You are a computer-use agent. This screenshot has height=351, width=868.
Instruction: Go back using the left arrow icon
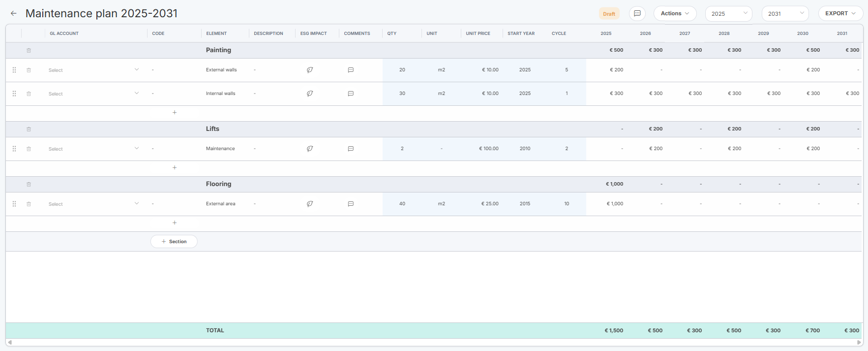[14, 13]
